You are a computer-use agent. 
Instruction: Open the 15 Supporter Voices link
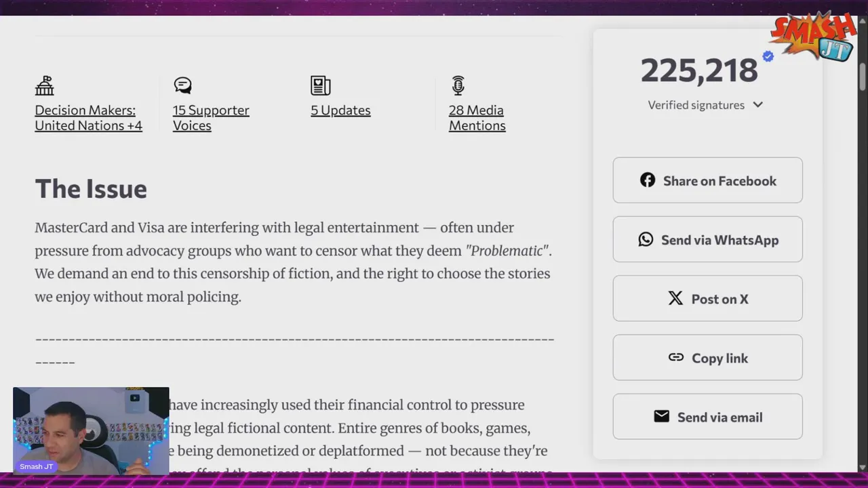click(x=211, y=118)
